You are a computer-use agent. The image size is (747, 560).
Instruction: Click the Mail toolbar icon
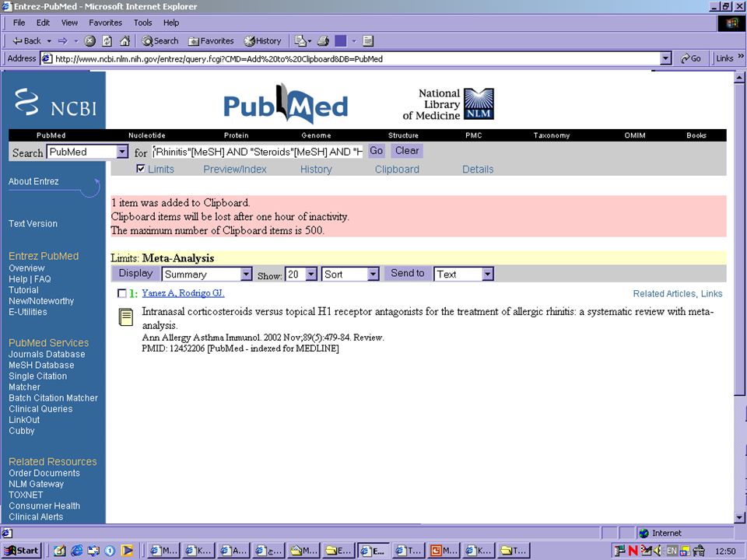coord(300,41)
